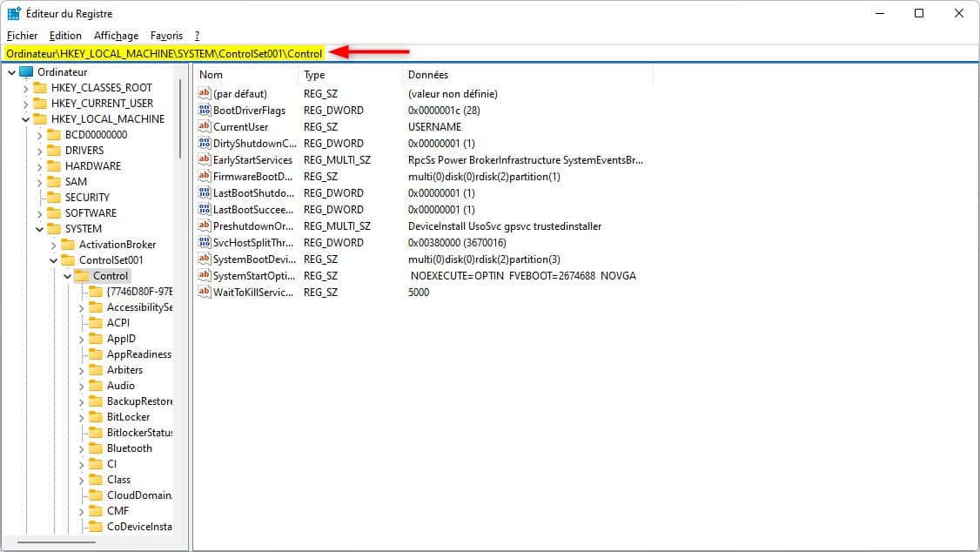Expand the AppID subkey
Image resolution: width=980 pixels, height=552 pixels.
(x=81, y=339)
